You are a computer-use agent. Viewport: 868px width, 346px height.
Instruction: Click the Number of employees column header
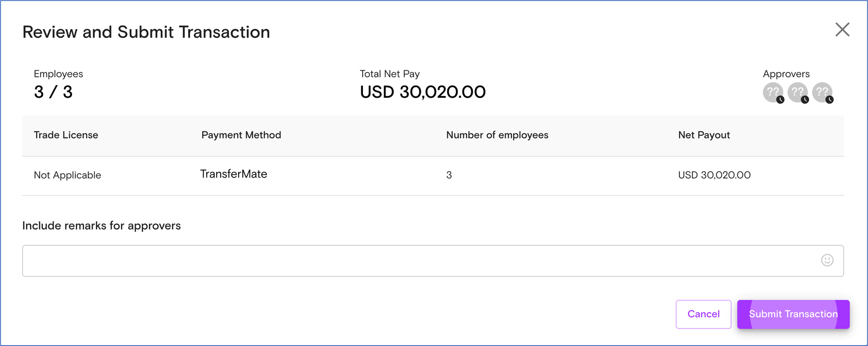pyautogui.click(x=497, y=135)
